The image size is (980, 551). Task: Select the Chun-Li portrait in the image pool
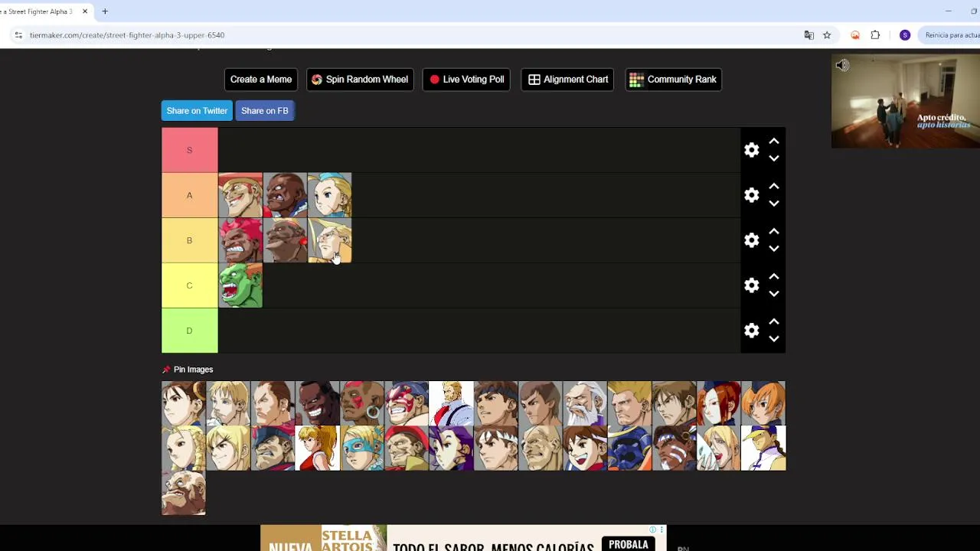(x=184, y=403)
